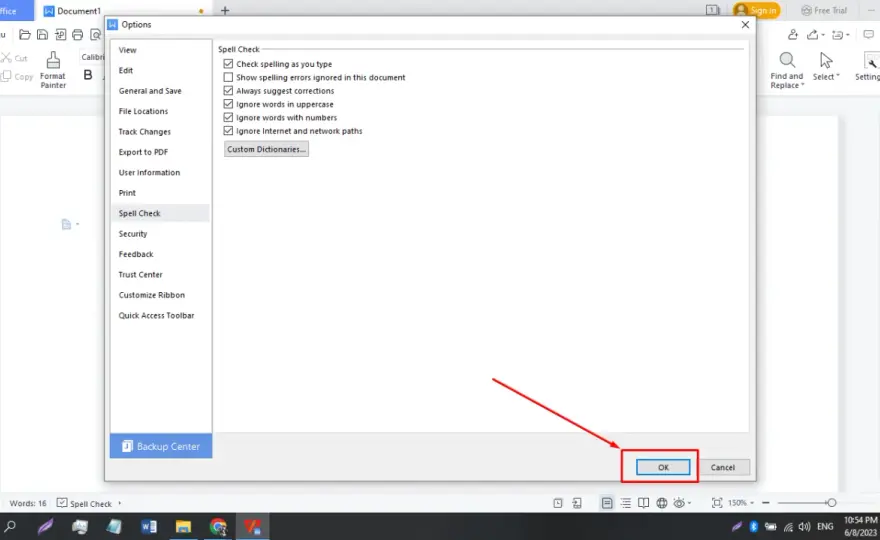Image resolution: width=880 pixels, height=540 pixels.
Task: Click the Save icon in quick toolbar
Action: point(42,35)
